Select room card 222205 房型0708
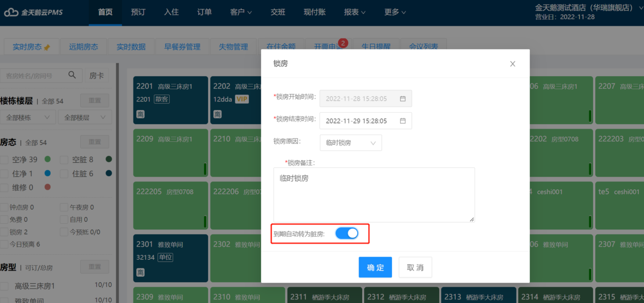This screenshot has width=644, height=303. (170, 205)
